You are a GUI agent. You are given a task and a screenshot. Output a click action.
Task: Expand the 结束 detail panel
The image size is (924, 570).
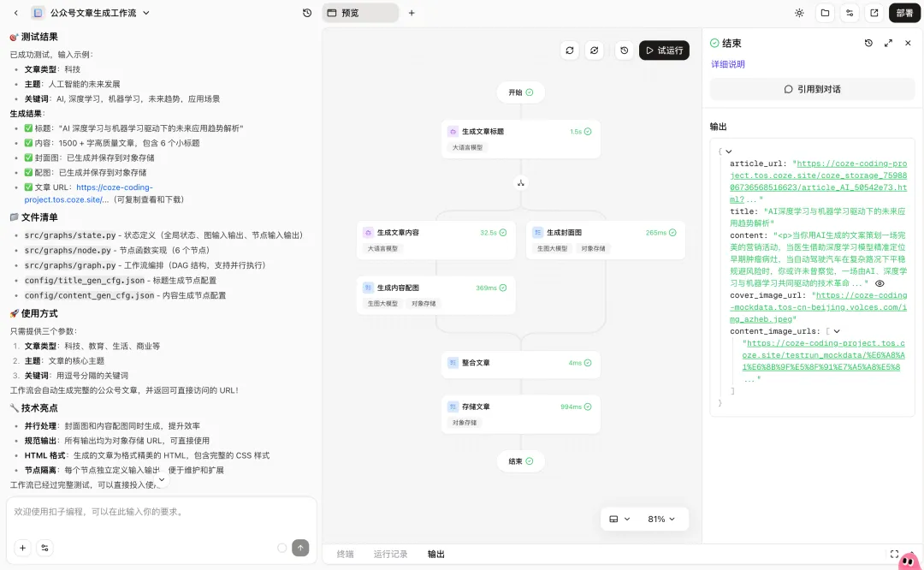pos(888,43)
